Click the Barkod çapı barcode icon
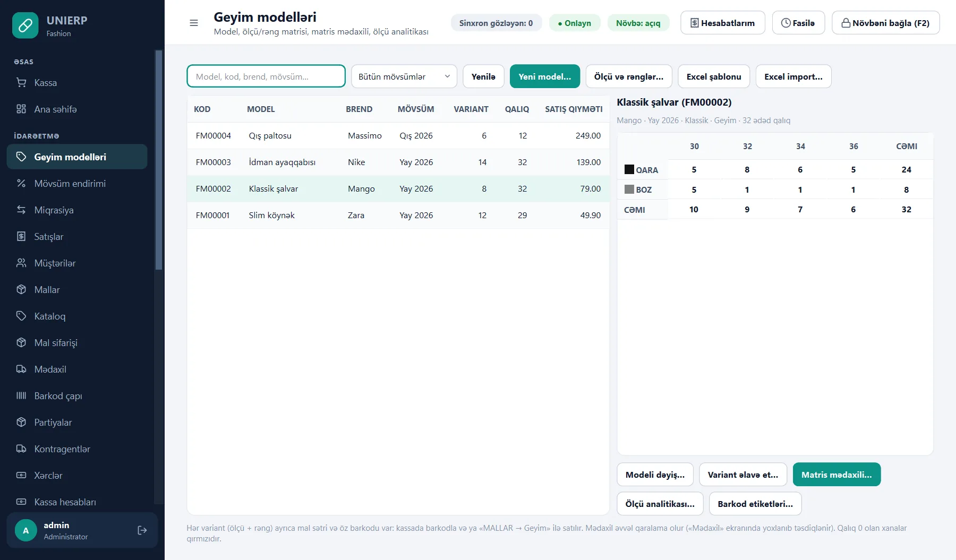 21,396
